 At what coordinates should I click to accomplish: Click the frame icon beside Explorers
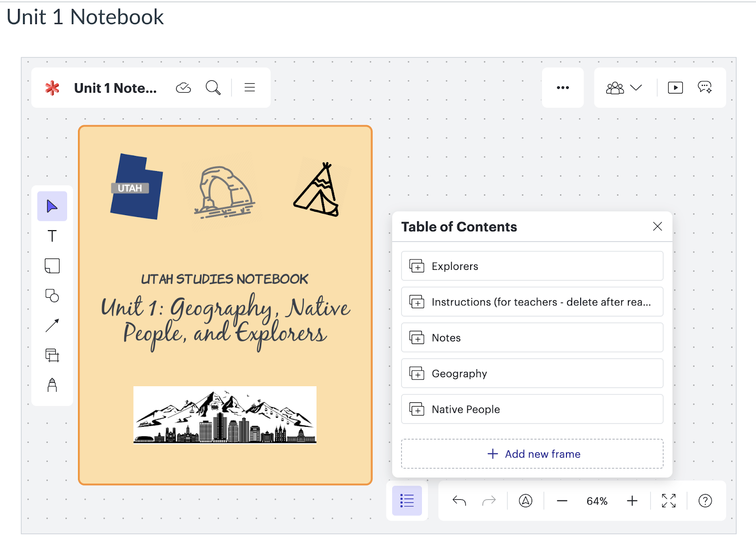pyautogui.click(x=417, y=266)
